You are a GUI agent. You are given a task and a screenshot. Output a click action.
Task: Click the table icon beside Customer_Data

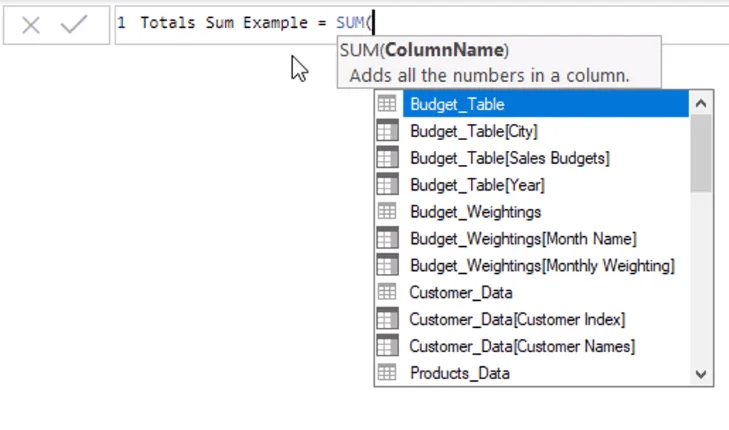click(387, 292)
